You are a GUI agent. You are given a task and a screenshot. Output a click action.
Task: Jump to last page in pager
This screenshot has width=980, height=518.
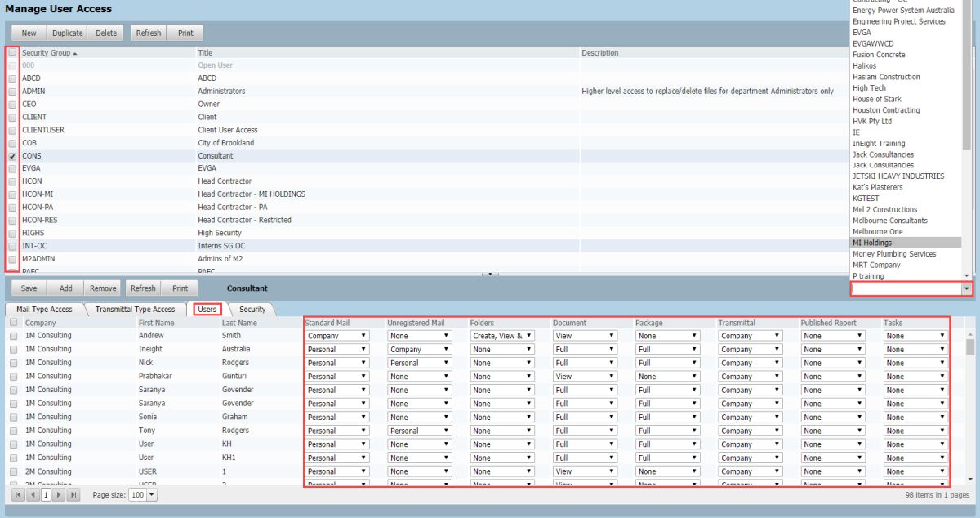(x=73, y=495)
